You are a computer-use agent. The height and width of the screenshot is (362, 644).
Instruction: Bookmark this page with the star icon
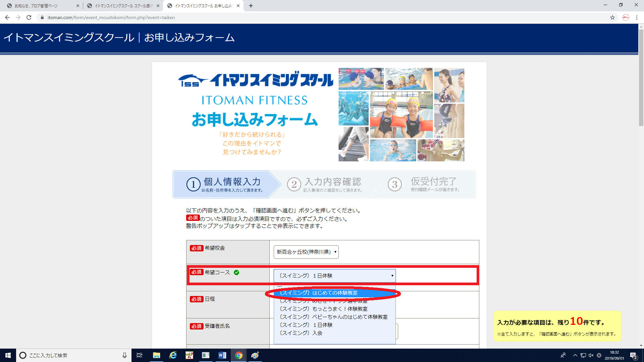pos(612,17)
